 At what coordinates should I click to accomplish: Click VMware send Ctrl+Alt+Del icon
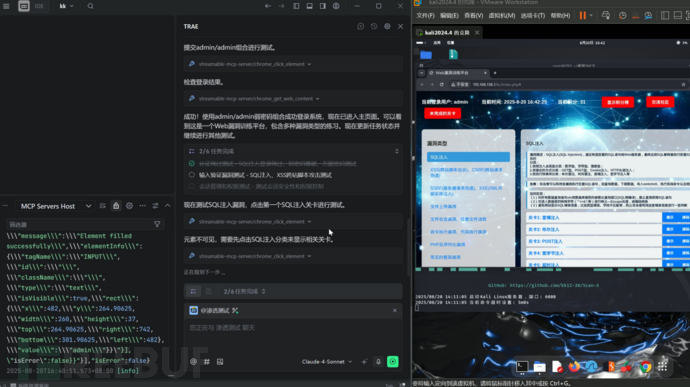(606, 15)
